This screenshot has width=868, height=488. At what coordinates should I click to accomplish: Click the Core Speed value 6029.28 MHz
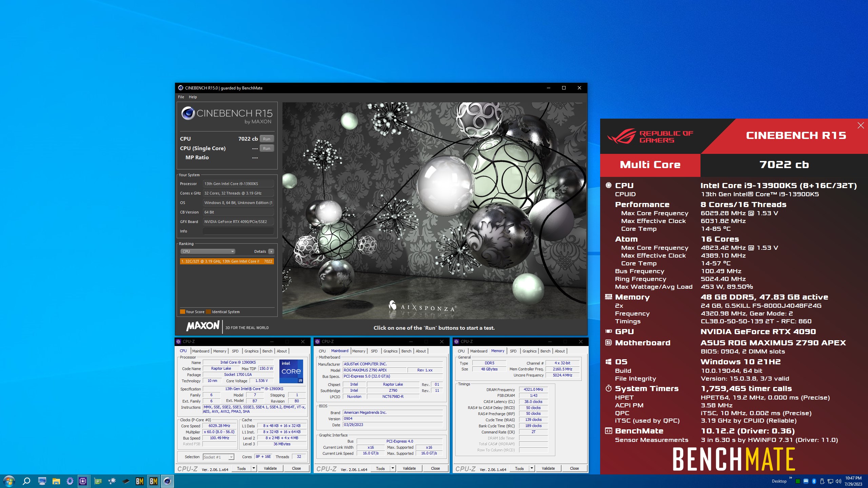(219, 426)
